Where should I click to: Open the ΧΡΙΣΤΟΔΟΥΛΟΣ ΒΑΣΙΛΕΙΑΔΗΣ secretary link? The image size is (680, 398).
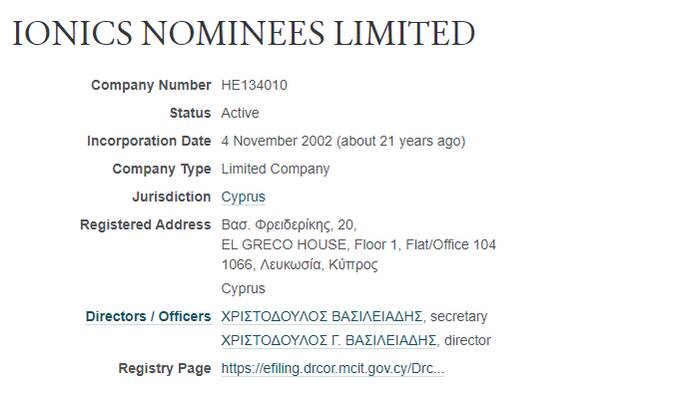[x=322, y=316]
